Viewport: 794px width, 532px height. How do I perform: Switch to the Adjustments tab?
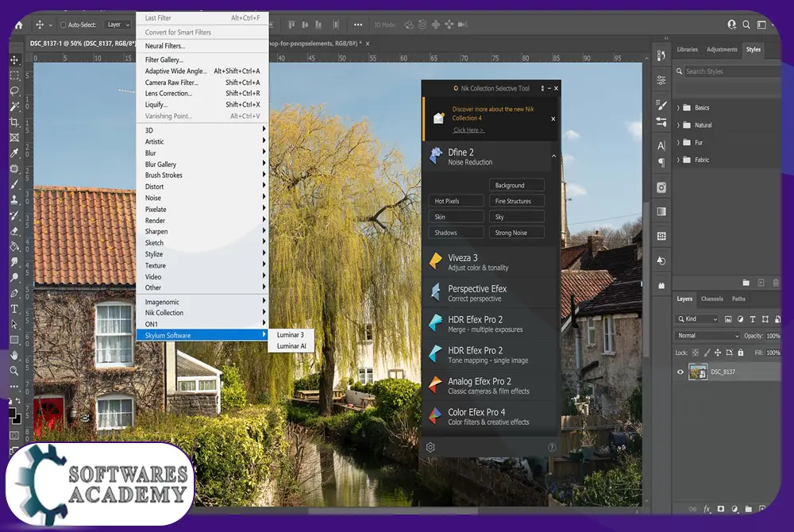pos(722,49)
